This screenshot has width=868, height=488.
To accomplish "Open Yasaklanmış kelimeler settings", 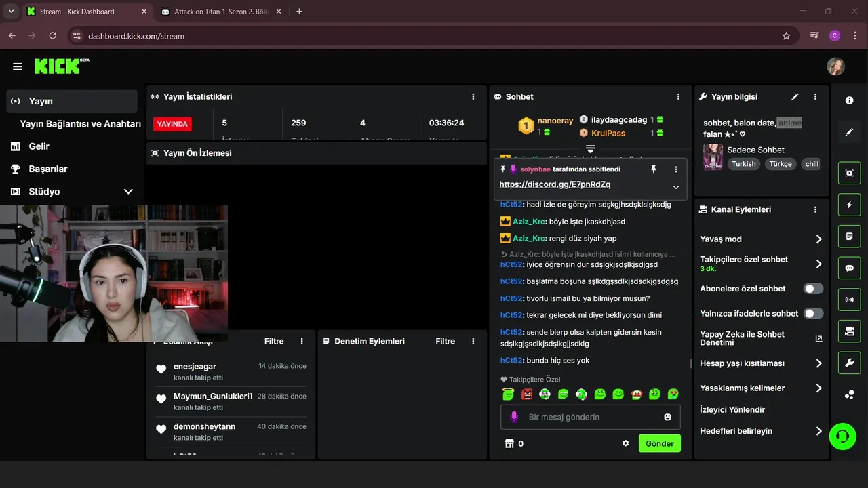I will coord(761,388).
